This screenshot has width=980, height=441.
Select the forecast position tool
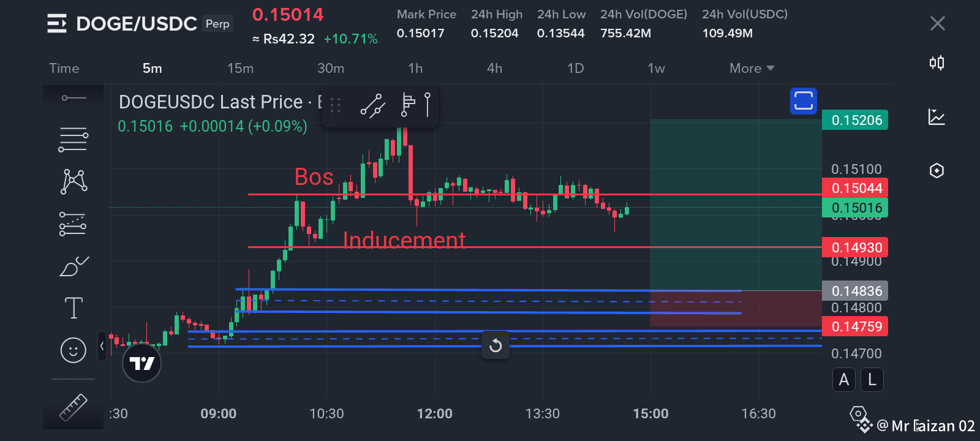point(73,224)
